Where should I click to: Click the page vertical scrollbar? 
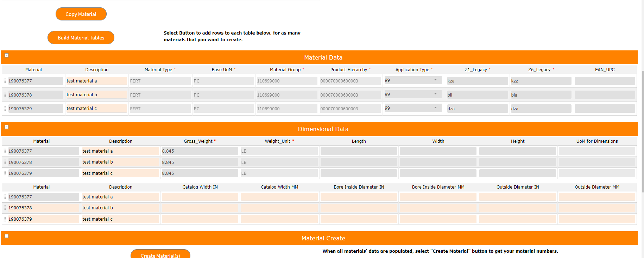(643, 131)
